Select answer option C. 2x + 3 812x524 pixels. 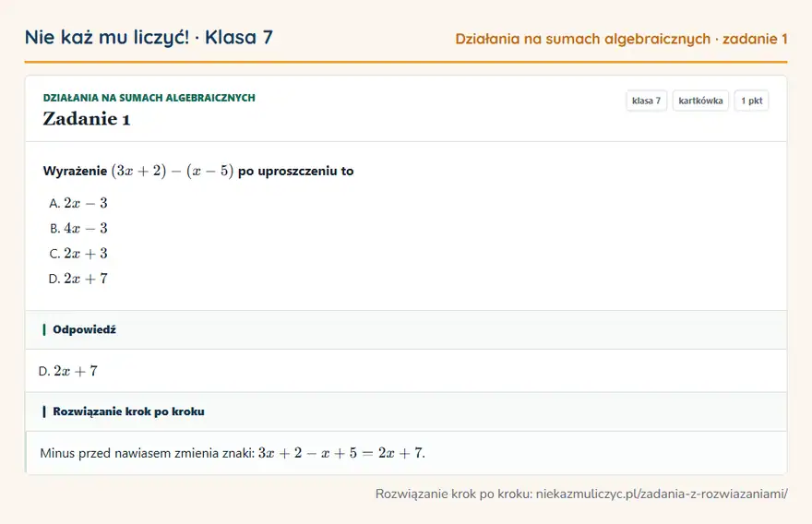pos(78,254)
